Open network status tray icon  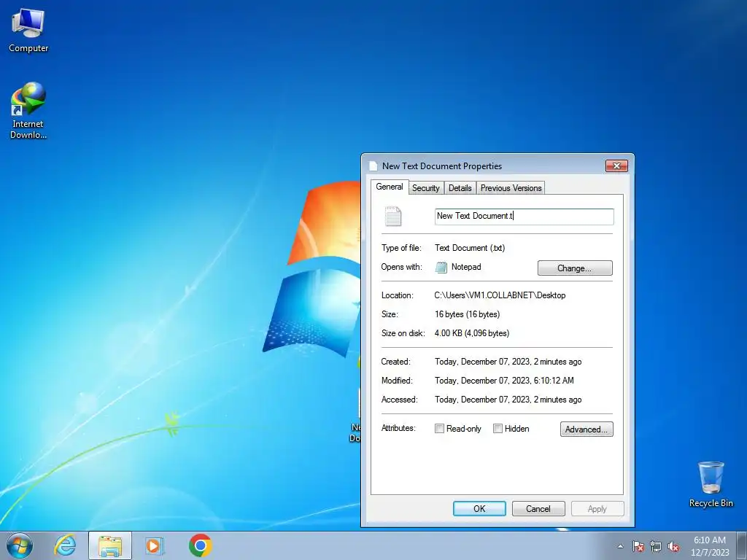656,546
